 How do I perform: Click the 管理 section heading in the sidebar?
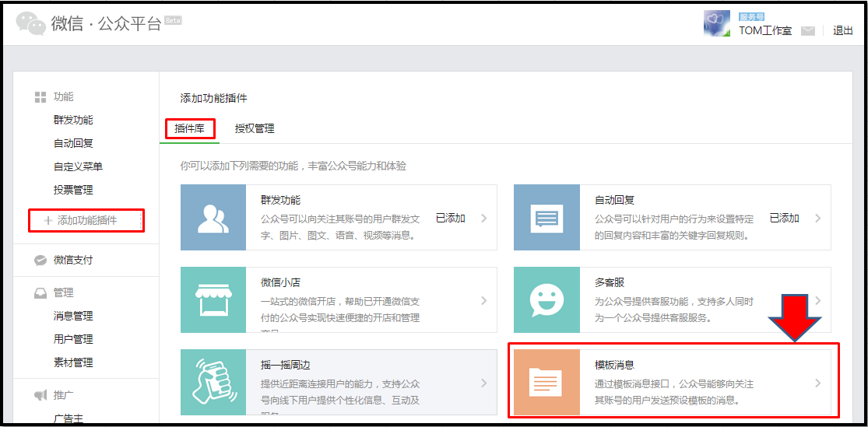63,292
